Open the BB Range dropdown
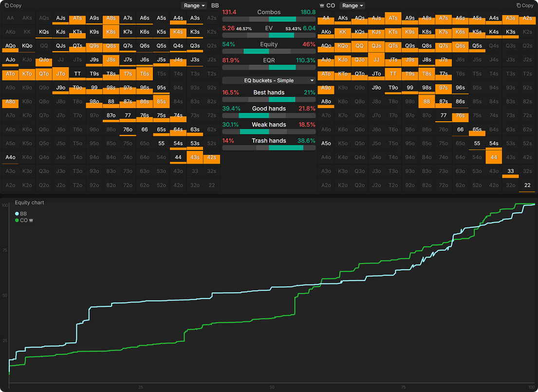This screenshot has width=538, height=392. [194, 6]
